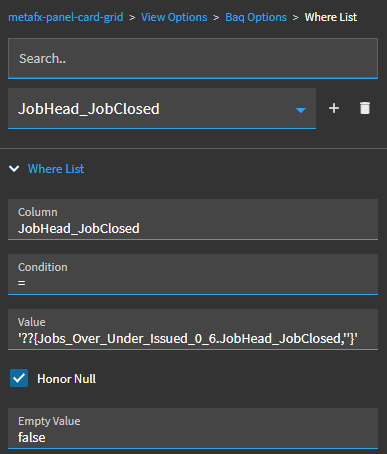Click the Column field label
This screenshot has width=387, height=454.
(x=38, y=212)
